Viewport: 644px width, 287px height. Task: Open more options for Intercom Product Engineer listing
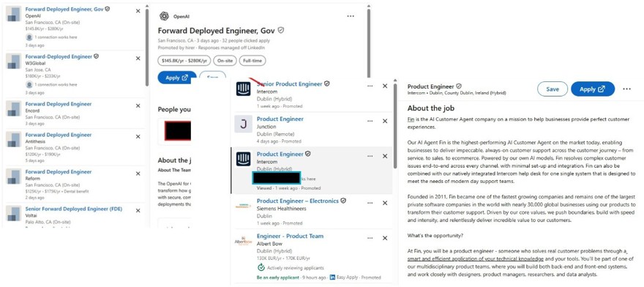370,156
